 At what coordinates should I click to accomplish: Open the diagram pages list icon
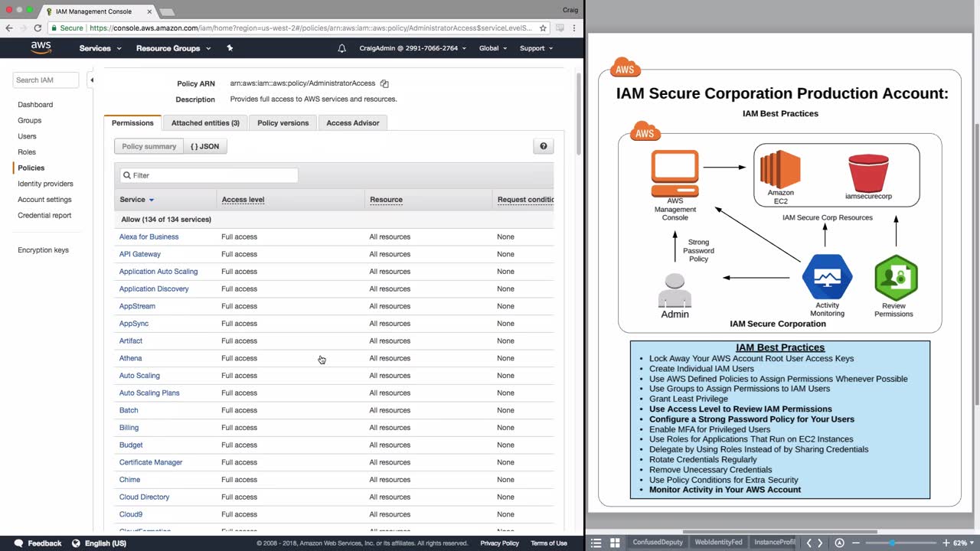click(596, 543)
